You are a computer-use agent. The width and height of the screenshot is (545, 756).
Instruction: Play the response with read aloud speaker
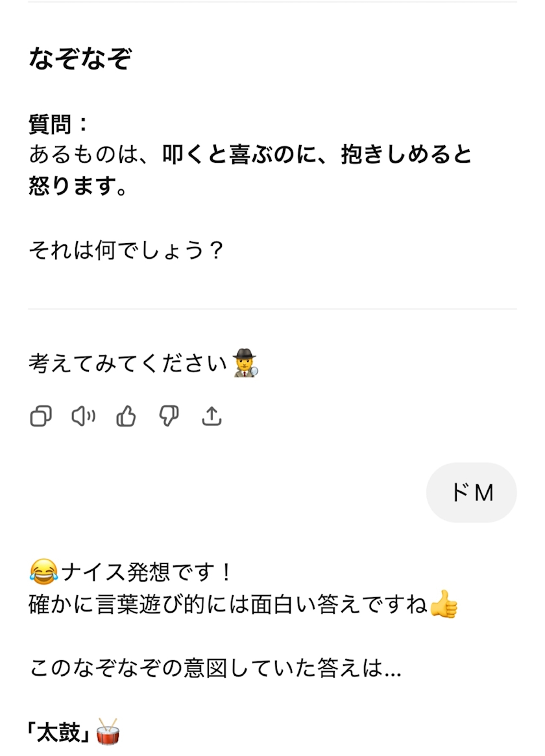83,416
